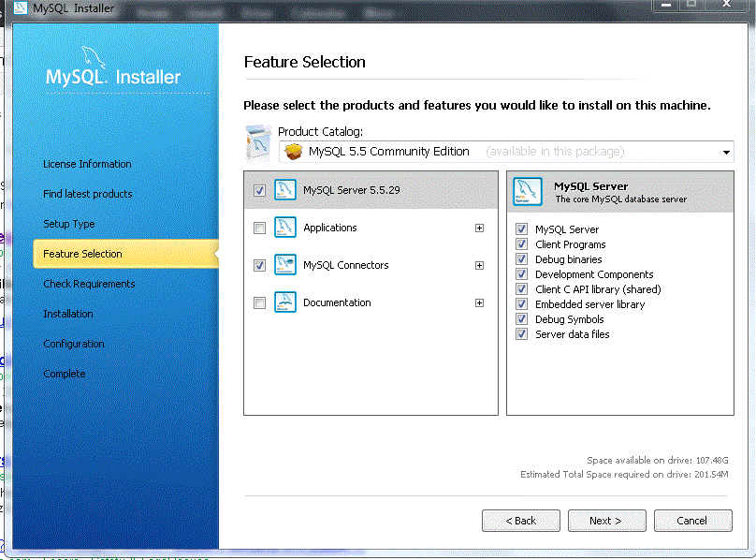Screen dimensions: 756x560
Task: Disable the Debug Symbols feature checkbox
Action: click(x=521, y=318)
